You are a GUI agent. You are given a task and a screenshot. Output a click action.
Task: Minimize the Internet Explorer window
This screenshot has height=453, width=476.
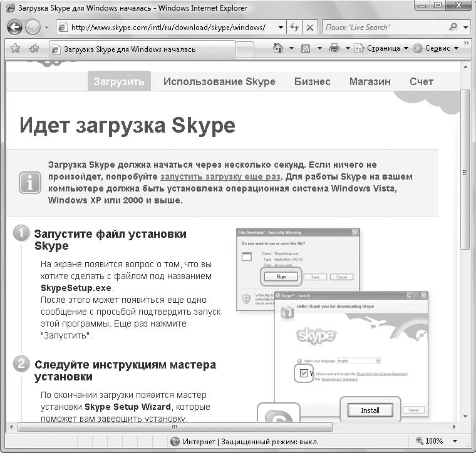click(422, 5)
